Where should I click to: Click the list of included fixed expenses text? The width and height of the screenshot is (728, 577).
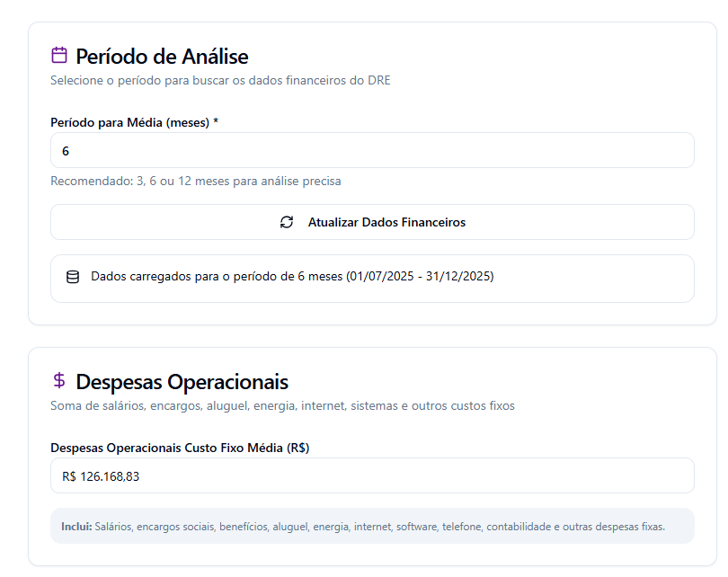[x=380, y=527]
